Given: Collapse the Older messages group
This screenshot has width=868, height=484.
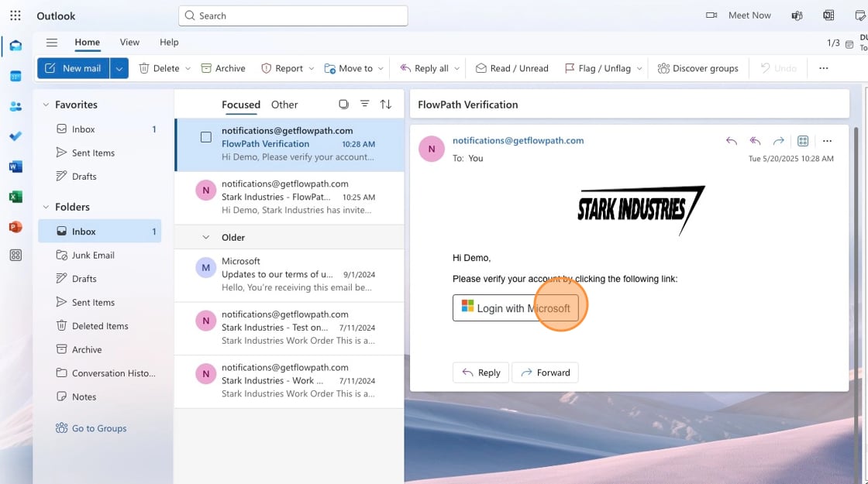Looking at the screenshot, I should coord(206,237).
